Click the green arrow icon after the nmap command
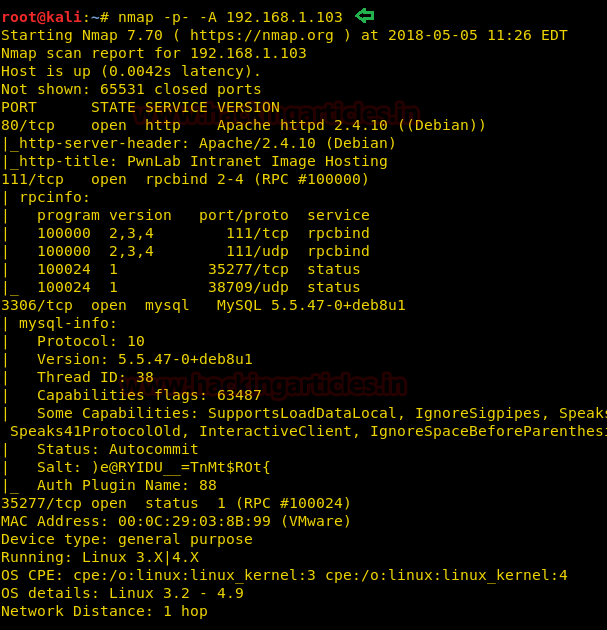The height and width of the screenshot is (630, 607). tap(365, 16)
